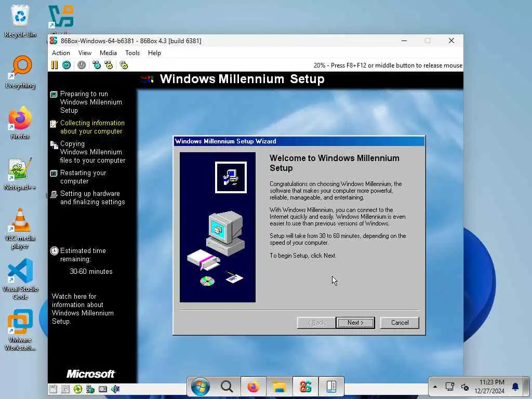Click Cancel in the Setup Wizard

[x=400, y=323]
